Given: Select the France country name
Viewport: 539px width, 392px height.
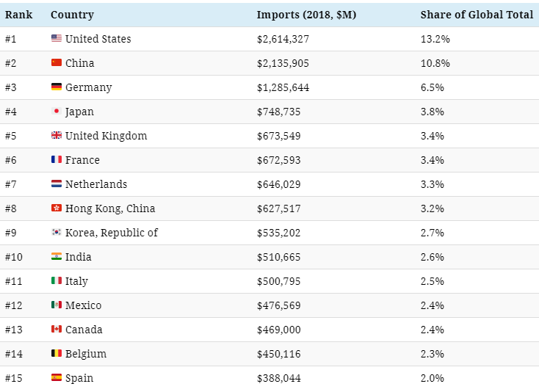Looking at the screenshot, I should 82,160.
